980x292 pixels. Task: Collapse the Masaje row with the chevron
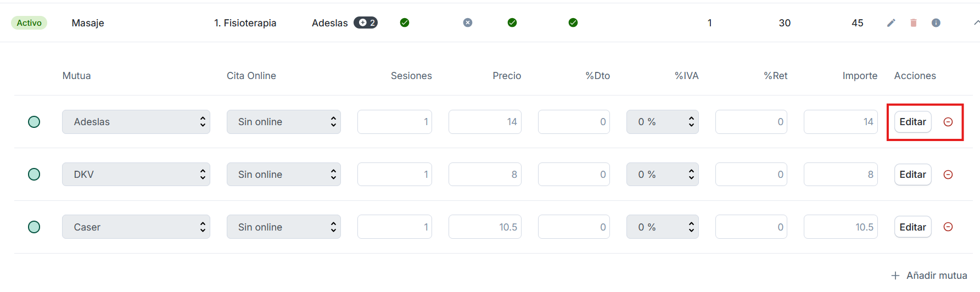pyautogui.click(x=976, y=23)
